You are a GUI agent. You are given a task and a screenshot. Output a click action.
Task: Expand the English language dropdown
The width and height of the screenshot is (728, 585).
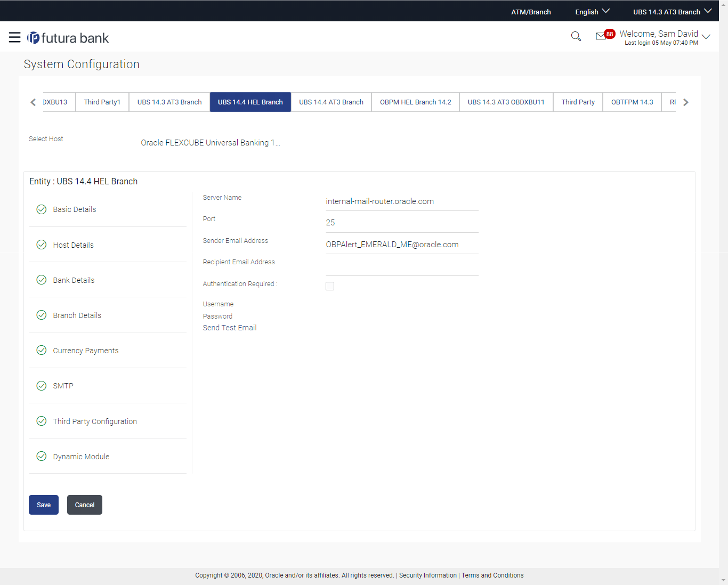(x=592, y=12)
